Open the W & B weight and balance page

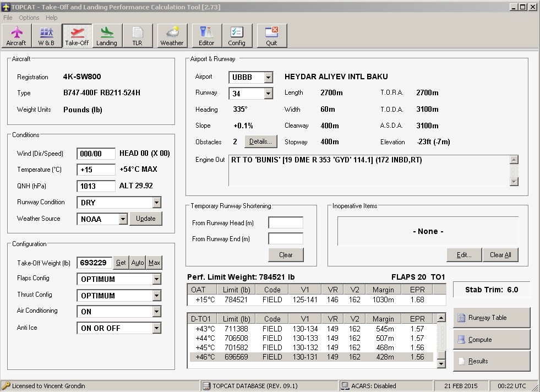(46, 35)
